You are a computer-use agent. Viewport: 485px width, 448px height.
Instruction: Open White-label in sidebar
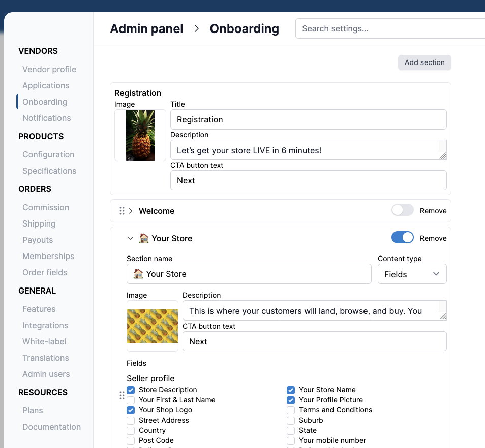(44, 341)
